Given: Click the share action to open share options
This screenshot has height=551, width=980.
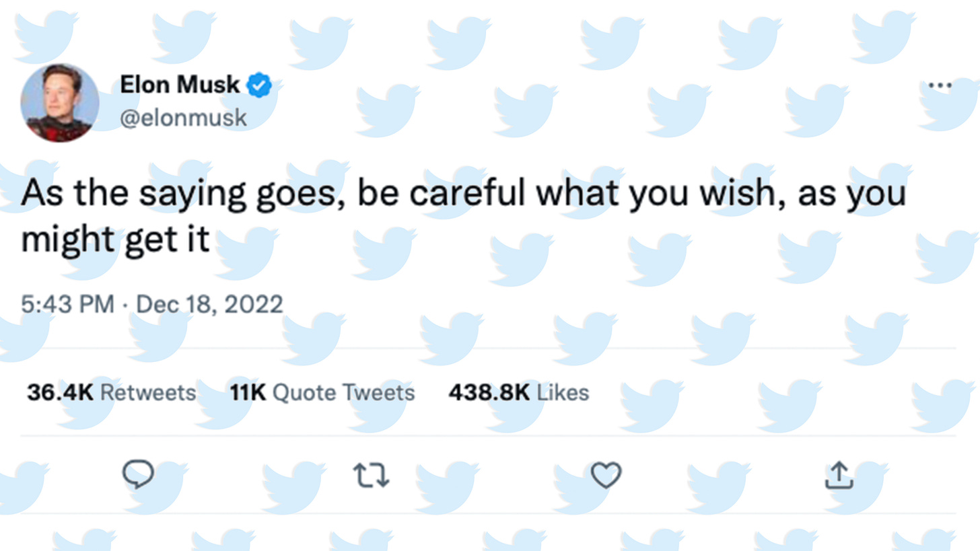Looking at the screenshot, I should (839, 476).
